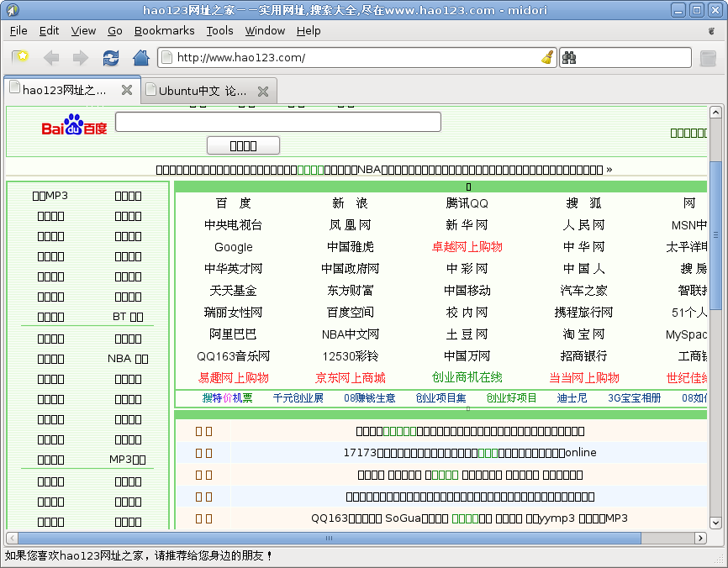Open the Google link
This screenshot has width=728, height=568.
coord(233,247)
